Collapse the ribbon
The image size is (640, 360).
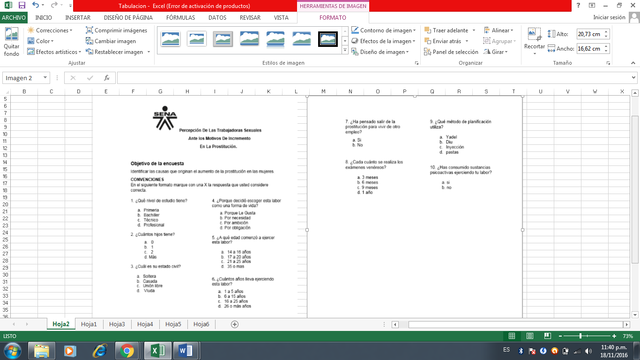click(x=633, y=63)
